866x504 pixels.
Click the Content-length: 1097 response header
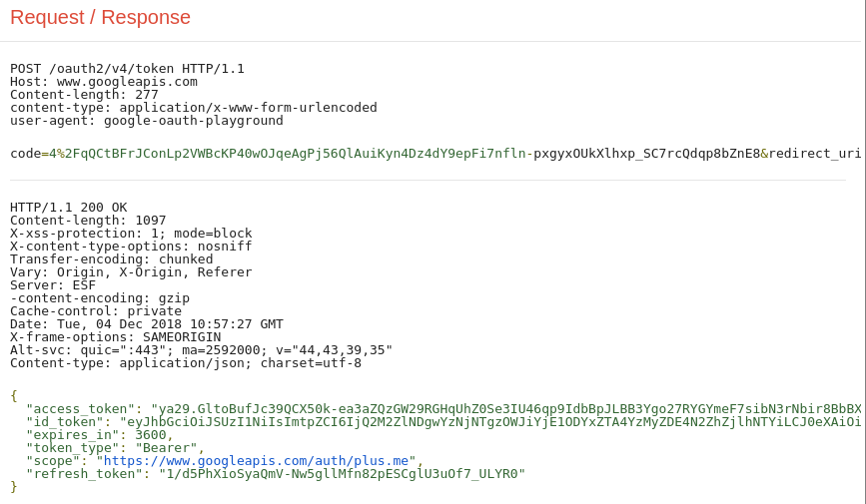coord(88,221)
